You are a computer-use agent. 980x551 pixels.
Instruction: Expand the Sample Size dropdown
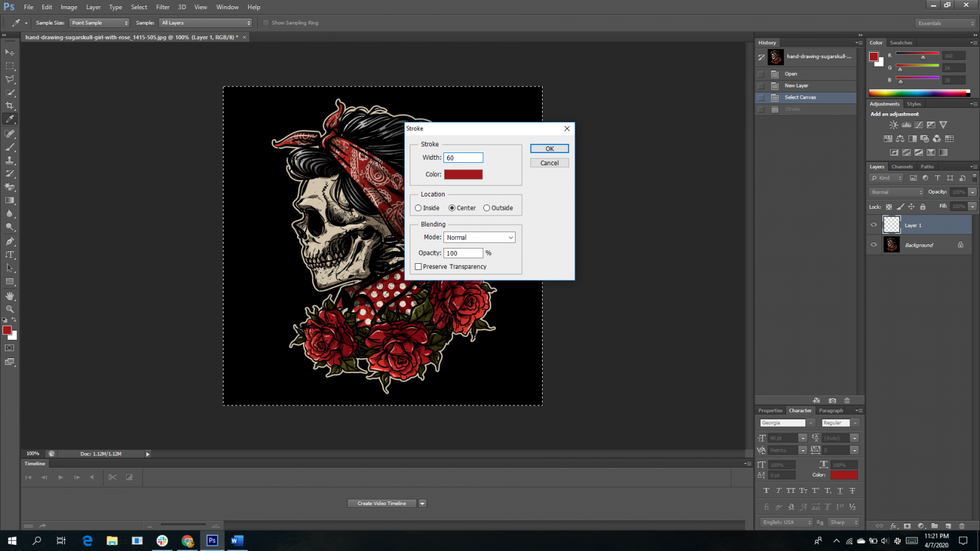[x=100, y=23]
